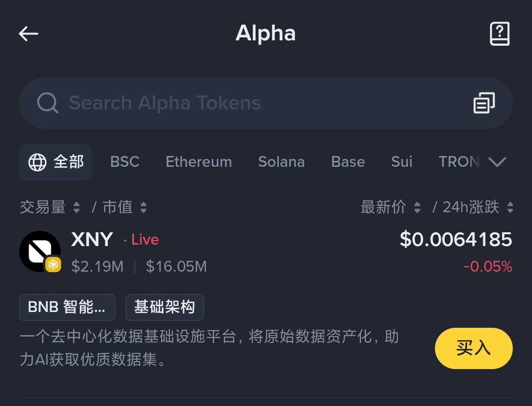The width and height of the screenshot is (532, 406).
Task: Select the Base chain tab
Action: pyautogui.click(x=348, y=162)
